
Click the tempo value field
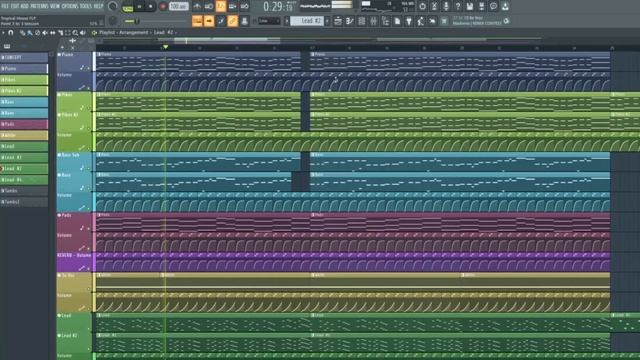click(179, 7)
